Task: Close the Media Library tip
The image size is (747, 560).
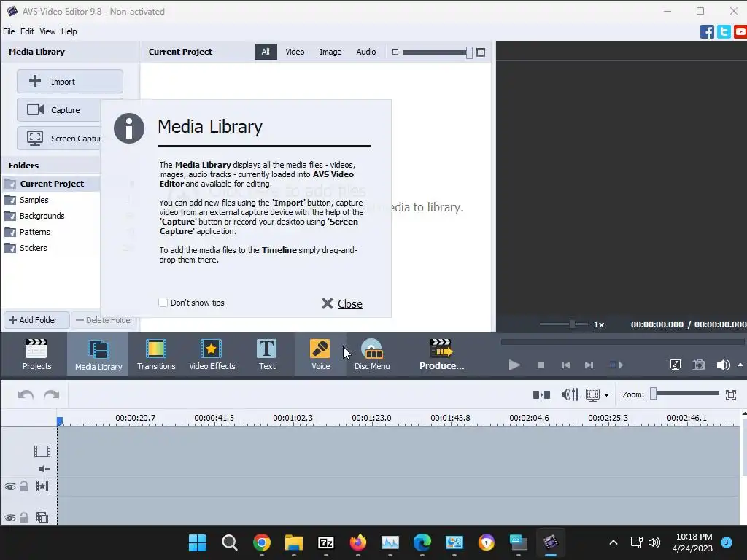Action: click(x=342, y=304)
